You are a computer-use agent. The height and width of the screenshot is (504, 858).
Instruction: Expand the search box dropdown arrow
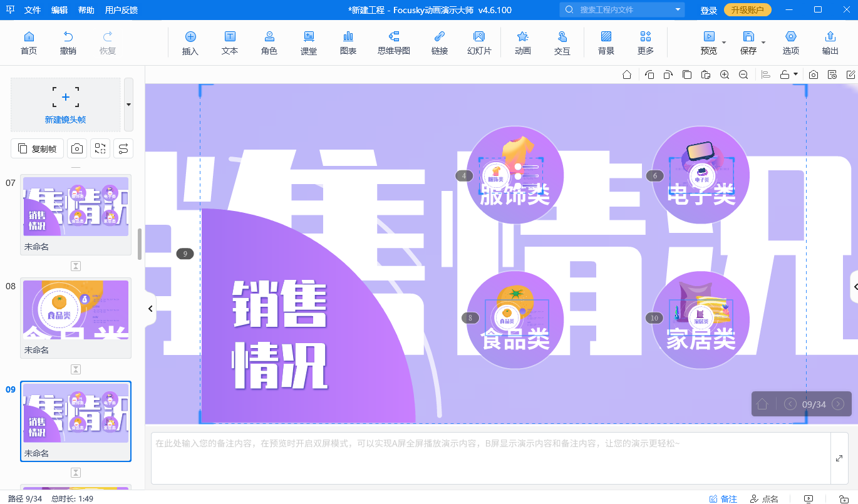(678, 10)
